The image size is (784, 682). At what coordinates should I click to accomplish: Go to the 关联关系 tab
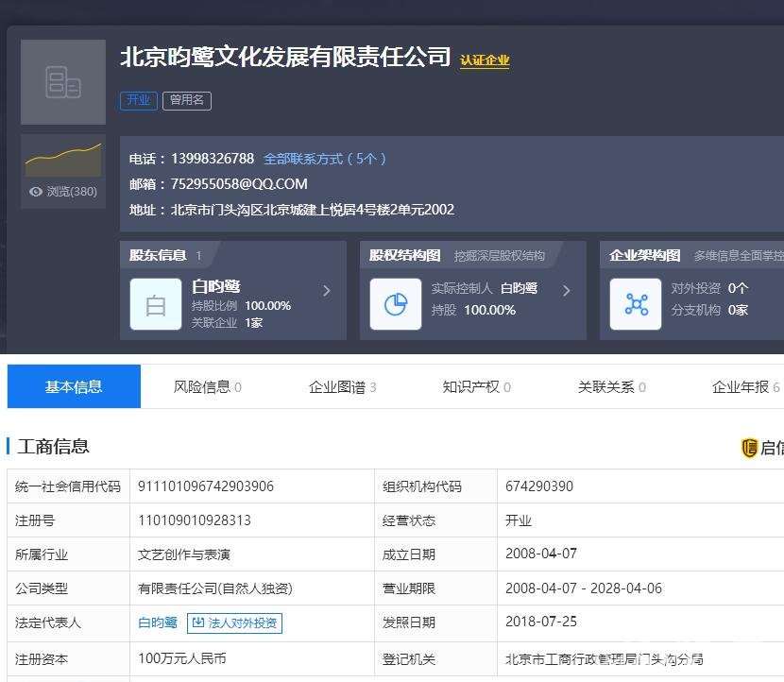611,387
